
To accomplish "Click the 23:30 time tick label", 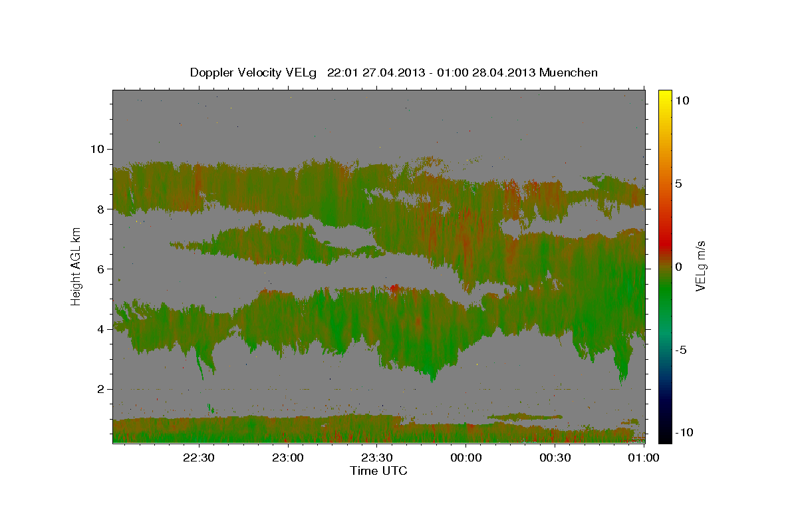I will tap(377, 458).
